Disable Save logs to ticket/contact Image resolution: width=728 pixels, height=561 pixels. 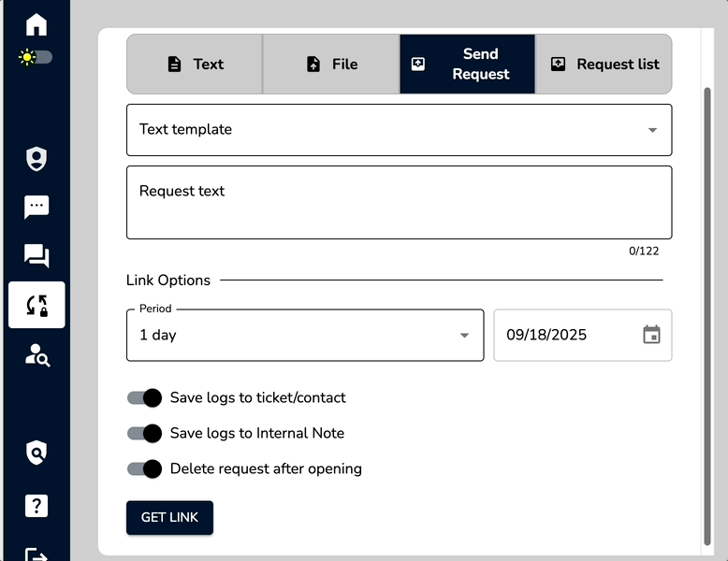tap(144, 397)
